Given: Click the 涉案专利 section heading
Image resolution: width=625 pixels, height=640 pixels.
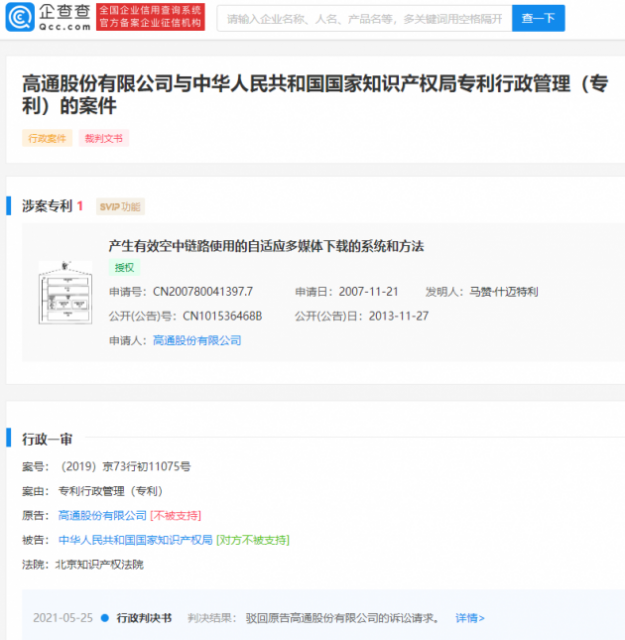Looking at the screenshot, I should click(47, 206).
